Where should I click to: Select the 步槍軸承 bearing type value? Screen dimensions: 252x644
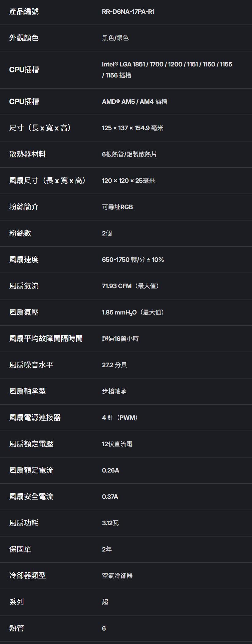(x=114, y=391)
